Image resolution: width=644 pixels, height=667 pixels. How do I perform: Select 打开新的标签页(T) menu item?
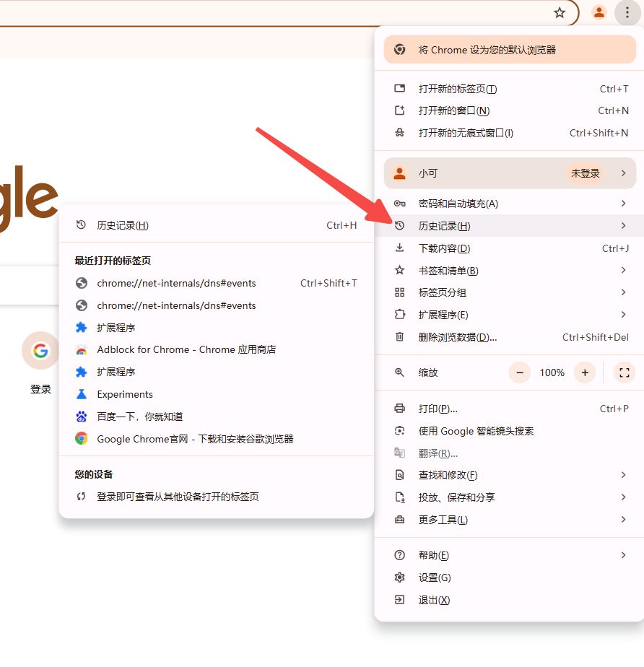tap(509, 89)
